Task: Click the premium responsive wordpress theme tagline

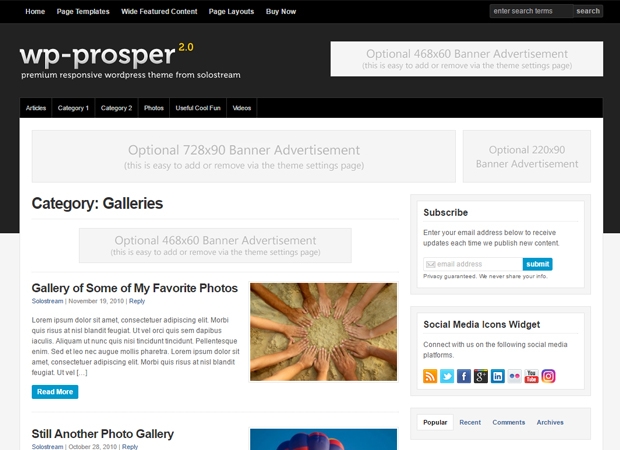Action: pyautogui.click(x=131, y=75)
